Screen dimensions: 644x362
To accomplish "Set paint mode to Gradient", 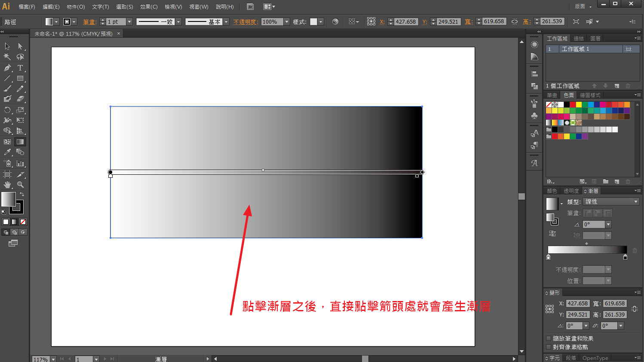I will point(14,222).
